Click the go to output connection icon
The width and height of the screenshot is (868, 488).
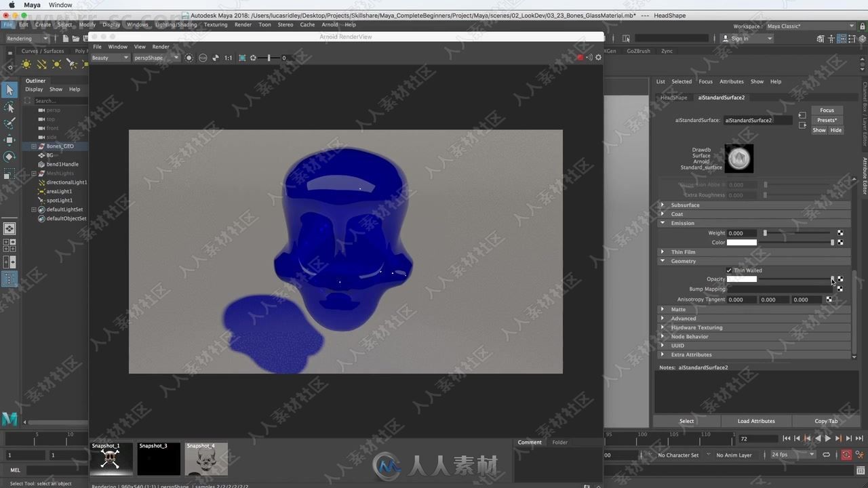(802, 125)
